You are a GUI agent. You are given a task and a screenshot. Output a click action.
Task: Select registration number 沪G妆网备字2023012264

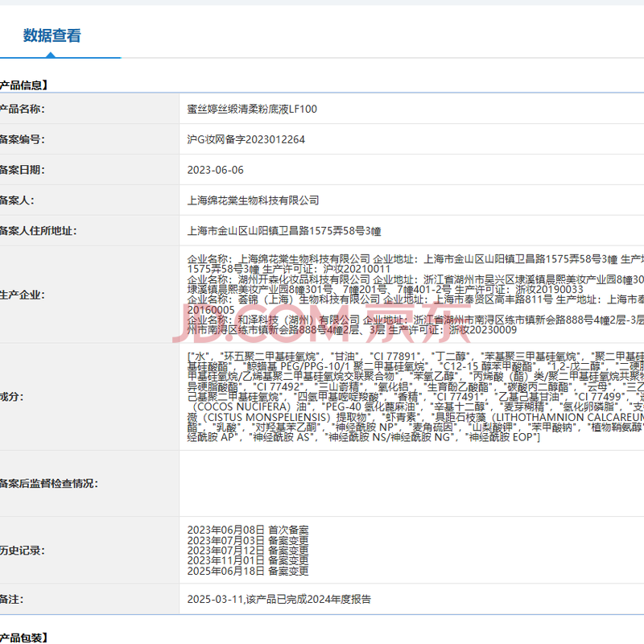point(246,139)
